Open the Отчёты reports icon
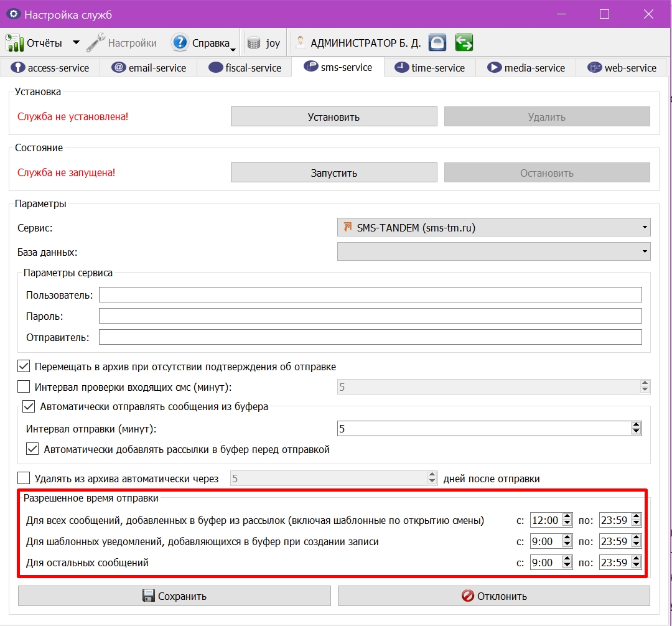 click(14, 43)
